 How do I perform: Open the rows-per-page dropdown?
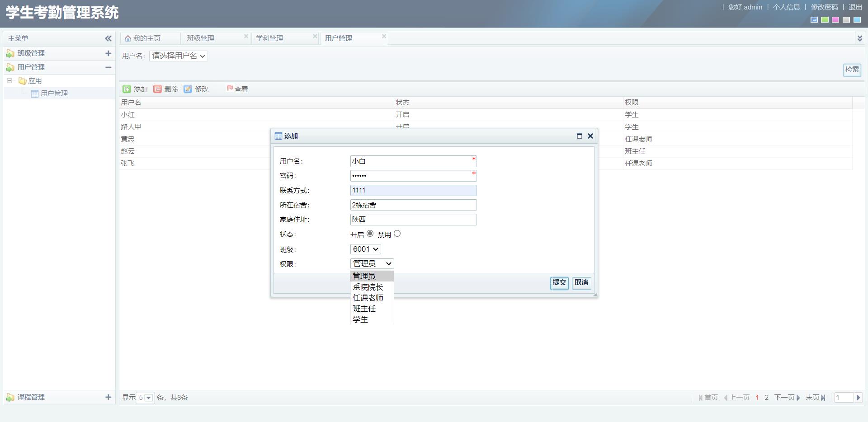[148, 398]
